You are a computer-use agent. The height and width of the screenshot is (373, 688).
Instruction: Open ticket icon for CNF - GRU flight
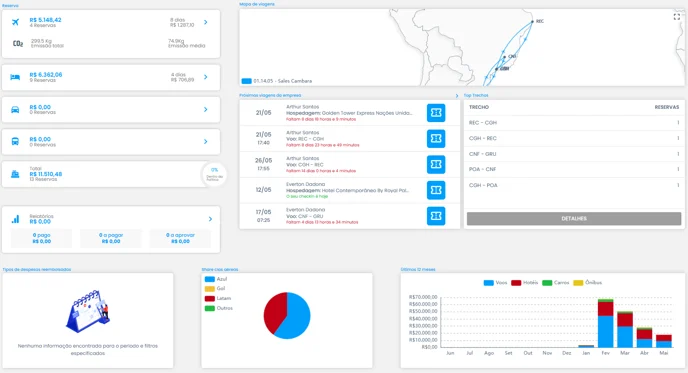436,216
